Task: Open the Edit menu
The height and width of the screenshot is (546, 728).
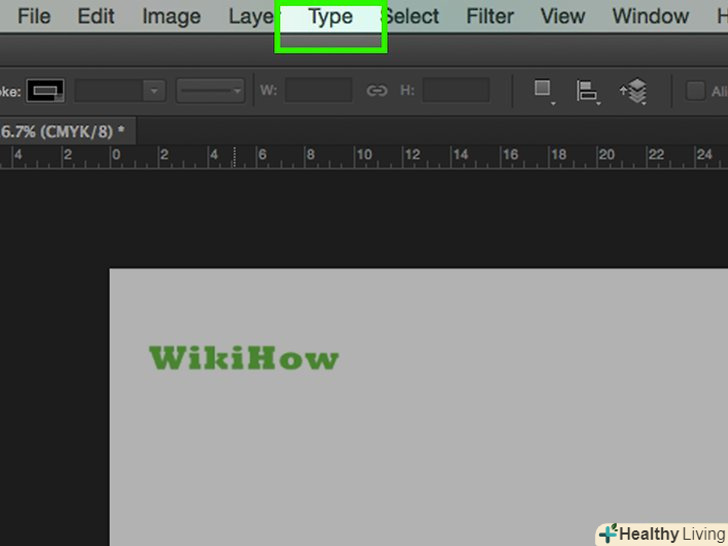Action: [x=96, y=16]
